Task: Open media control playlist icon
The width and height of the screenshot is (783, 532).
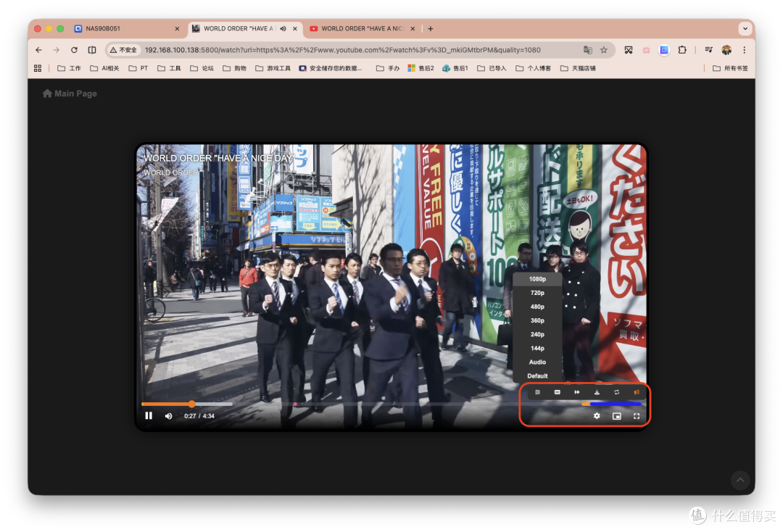Action: [x=708, y=50]
